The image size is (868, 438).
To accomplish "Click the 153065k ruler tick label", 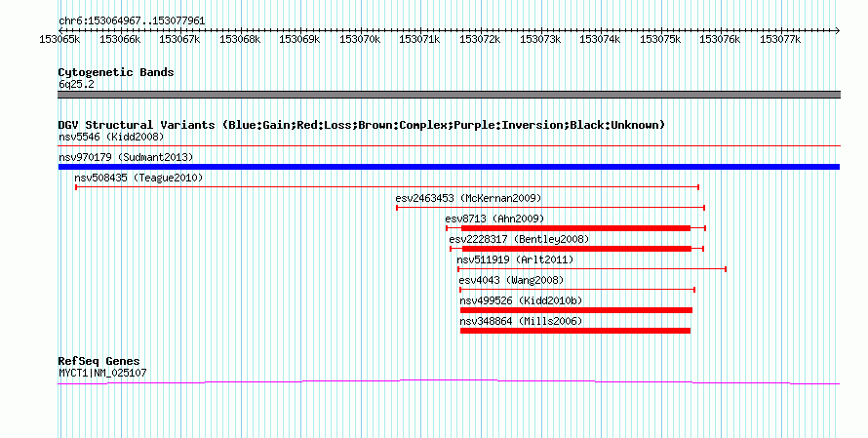I will coord(59,40).
